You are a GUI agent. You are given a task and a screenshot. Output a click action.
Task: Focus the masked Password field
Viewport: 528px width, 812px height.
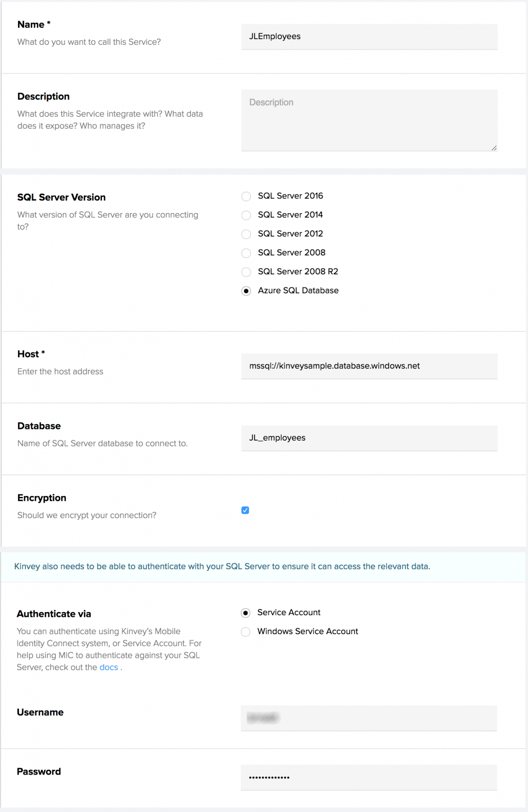(369, 777)
